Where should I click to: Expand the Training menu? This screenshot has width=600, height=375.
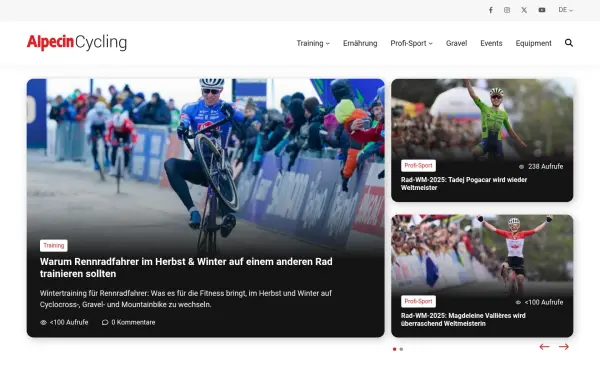313,43
